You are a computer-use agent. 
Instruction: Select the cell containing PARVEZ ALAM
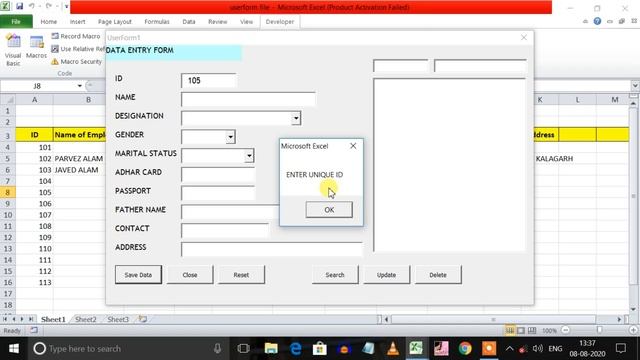tap(79, 159)
